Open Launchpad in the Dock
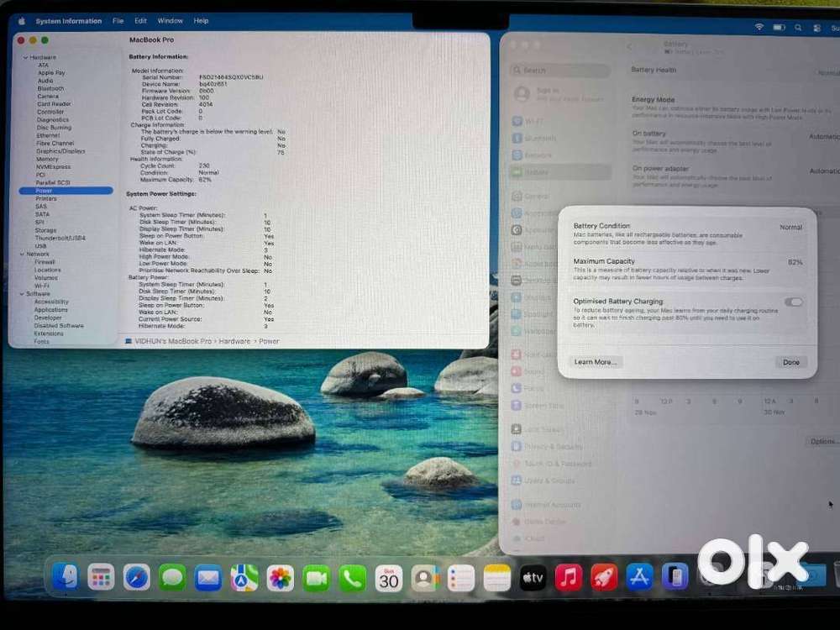Viewport: 840px width, 630px height. coord(101,578)
